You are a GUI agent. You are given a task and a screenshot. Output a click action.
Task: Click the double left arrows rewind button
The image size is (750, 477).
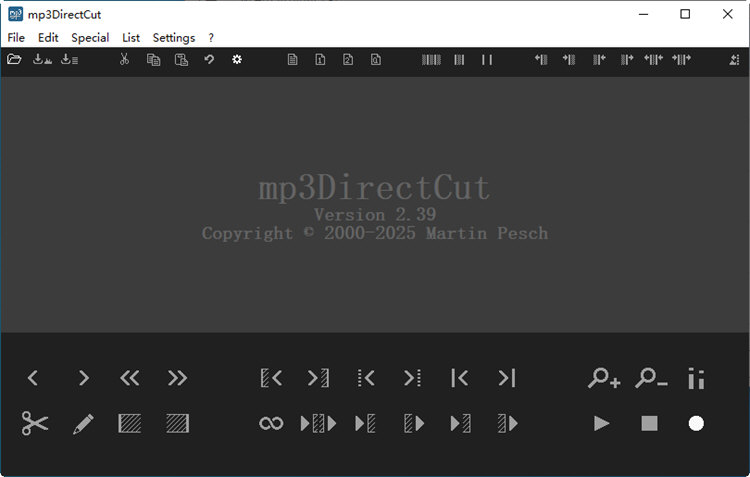coord(130,378)
